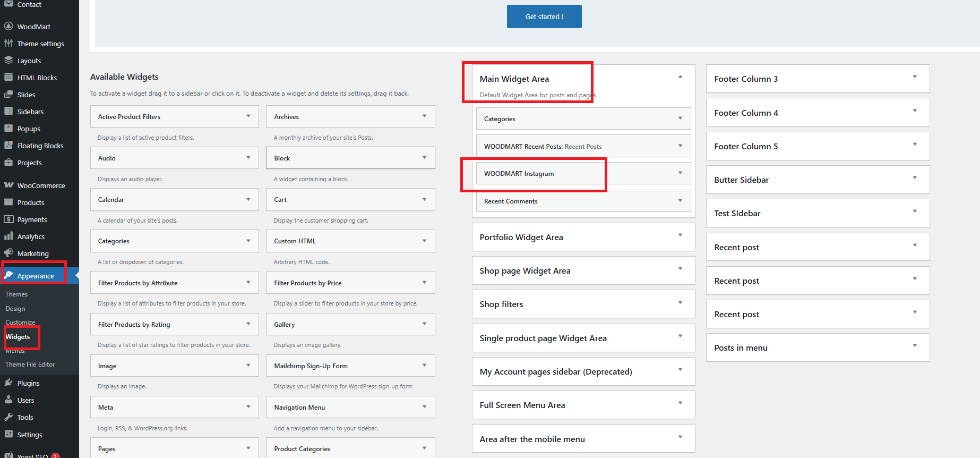Expand the Butter Sidebar panel
The height and width of the screenshot is (458, 980).
915,177
